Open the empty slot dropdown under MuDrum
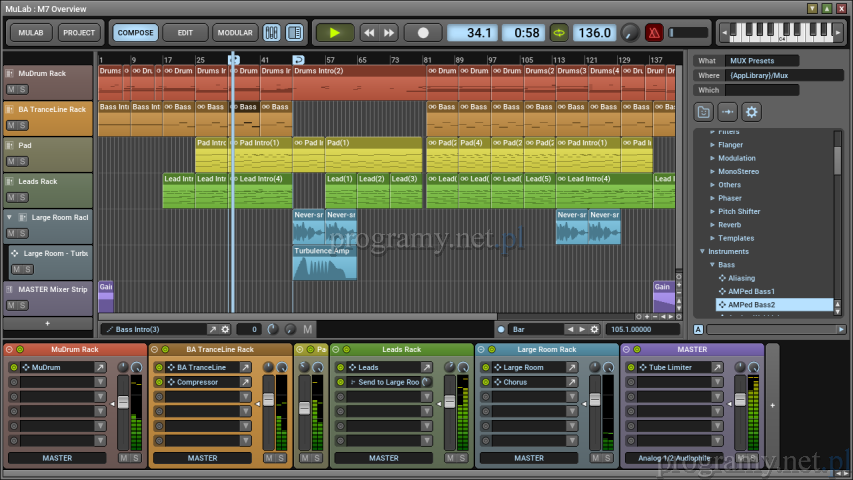This screenshot has height=480, width=853. [x=101, y=382]
